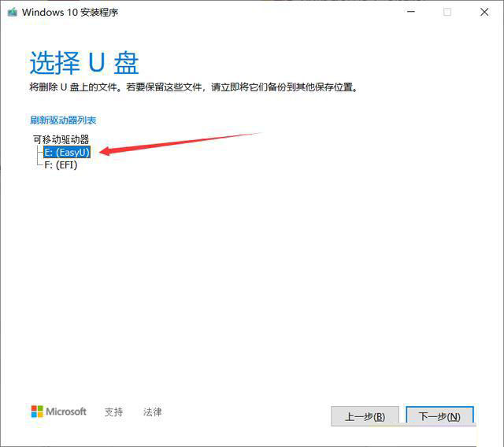Click the 选择 U 盘 page heading

84,63
